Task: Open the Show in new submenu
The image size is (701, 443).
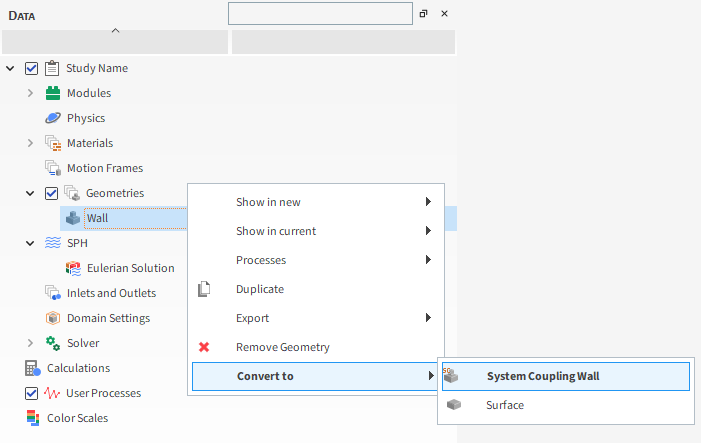Action: point(316,202)
